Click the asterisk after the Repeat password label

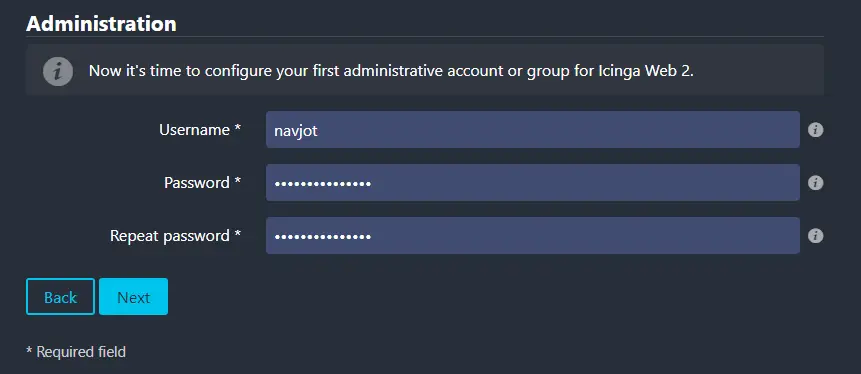pyautogui.click(x=238, y=233)
